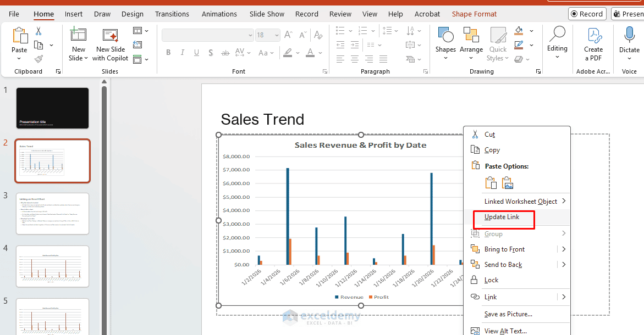This screenshot has height=335, width=644.
Task: Toggle Italic formatting
Action: click(x=183, y=53)
